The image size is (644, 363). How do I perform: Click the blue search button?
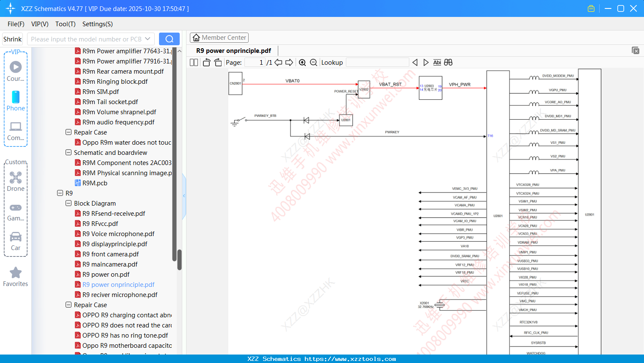(169, 39)
